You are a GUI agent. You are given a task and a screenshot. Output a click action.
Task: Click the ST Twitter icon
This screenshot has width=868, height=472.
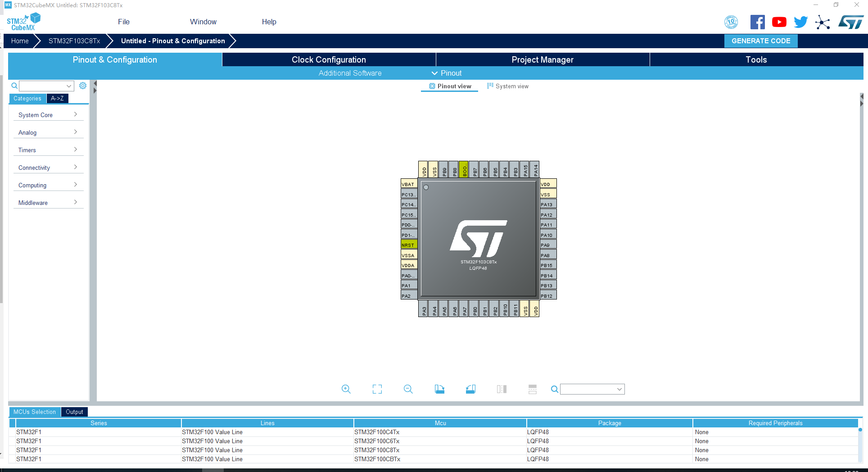coord(801,22)
